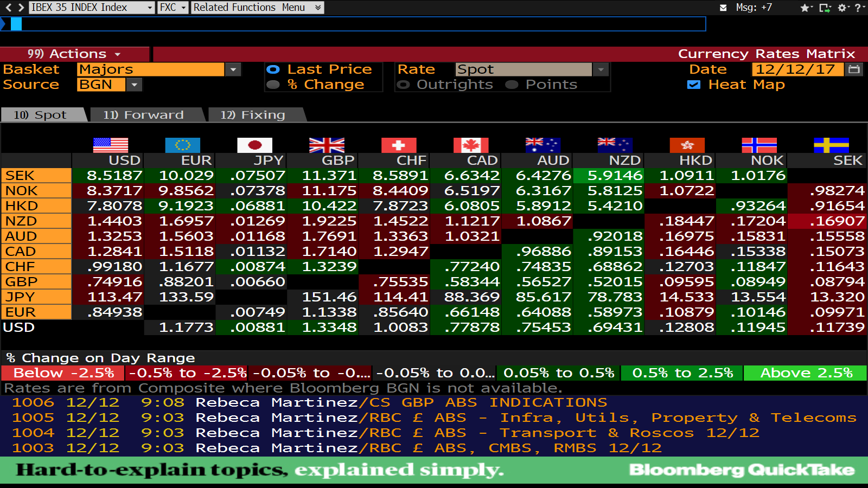Click the Below -2.5% legend swatch
Viewport: 868px width, 488px height.
(x=63, y=373)
